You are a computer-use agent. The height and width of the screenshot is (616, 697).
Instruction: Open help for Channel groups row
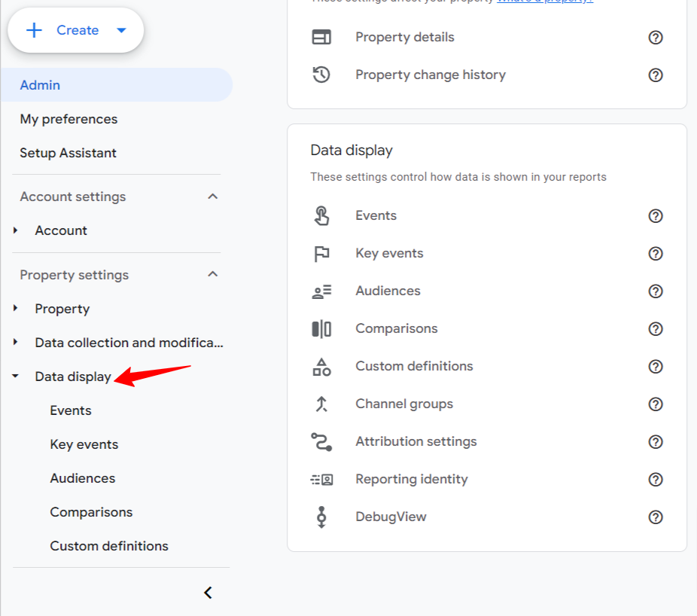656,404
